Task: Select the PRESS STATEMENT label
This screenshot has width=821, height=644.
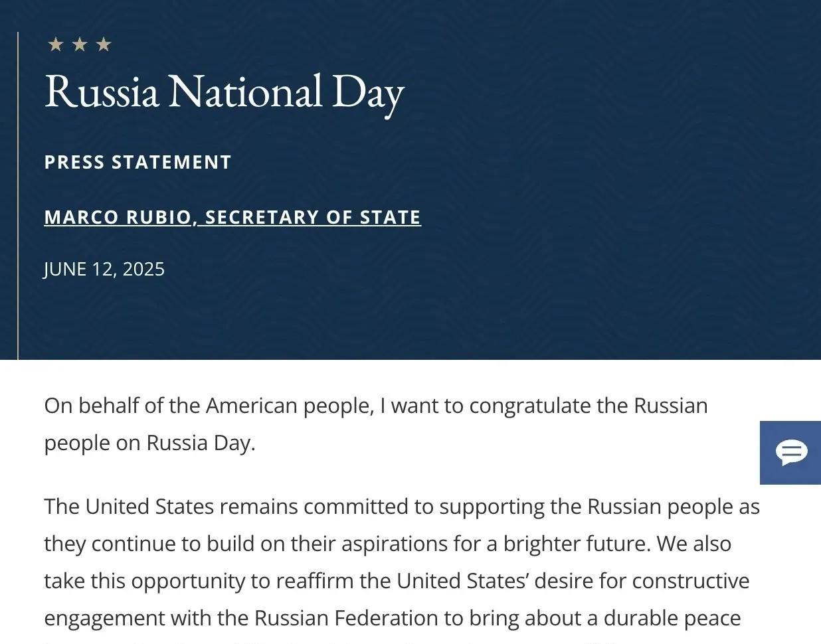Action: tap(137, 162)
